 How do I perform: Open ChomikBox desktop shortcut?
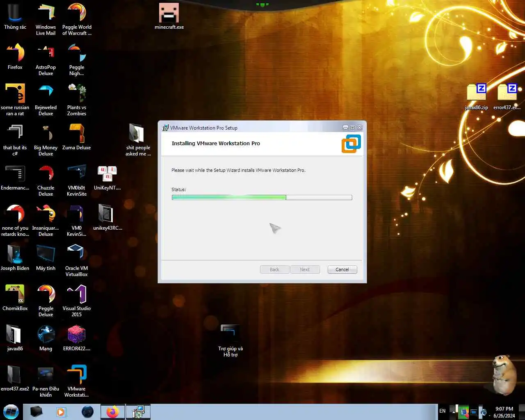[x=15, y=298]
